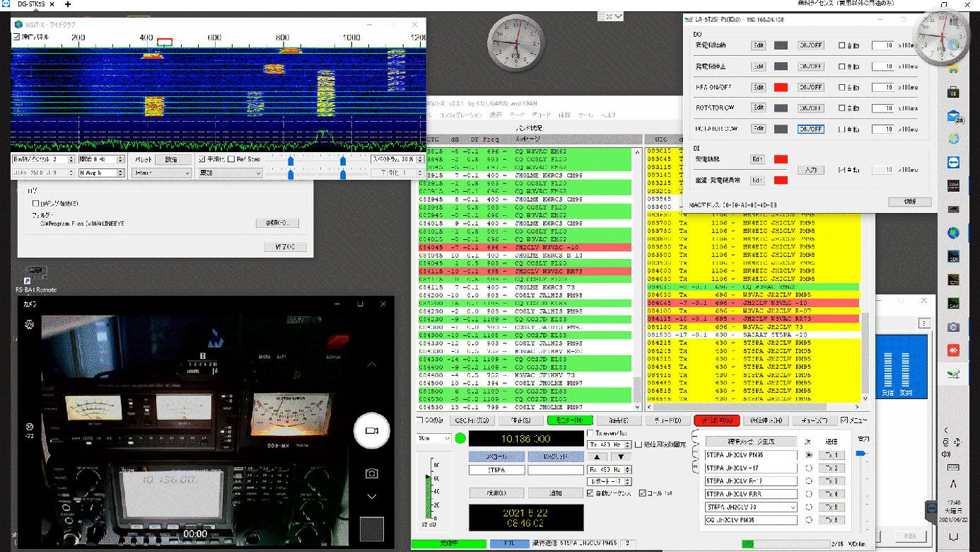Image resolution: width=980 pixels, height=552 pixels.
Task: Click the Microsoft Store taskbar icon
Action: coord(953,92)
